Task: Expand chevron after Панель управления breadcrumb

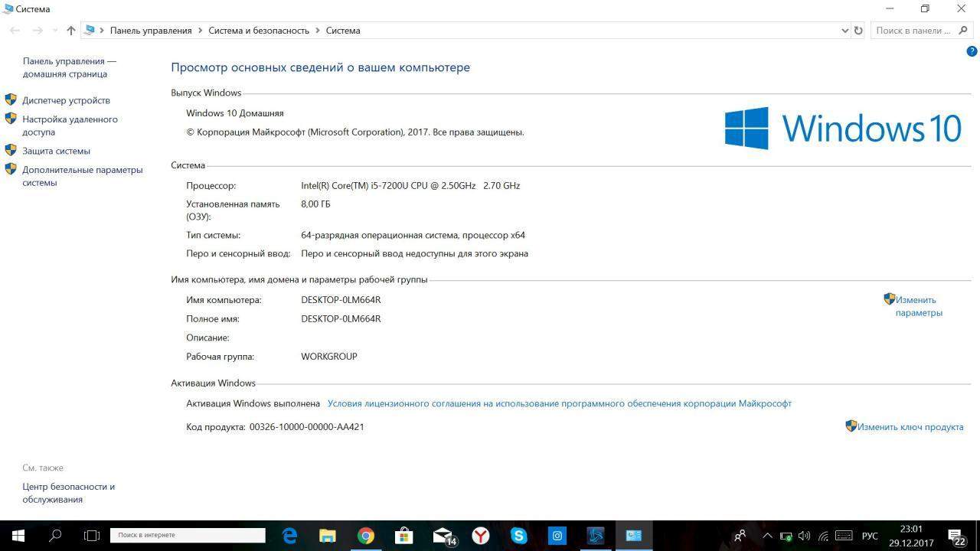Action: (x=201, y=31)
